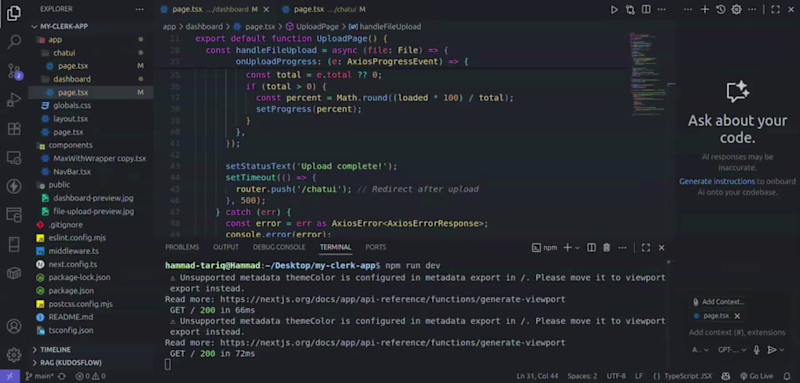Click Ln 31, Col 44 in status bar
Screen dimensions: 800x383
537,376
